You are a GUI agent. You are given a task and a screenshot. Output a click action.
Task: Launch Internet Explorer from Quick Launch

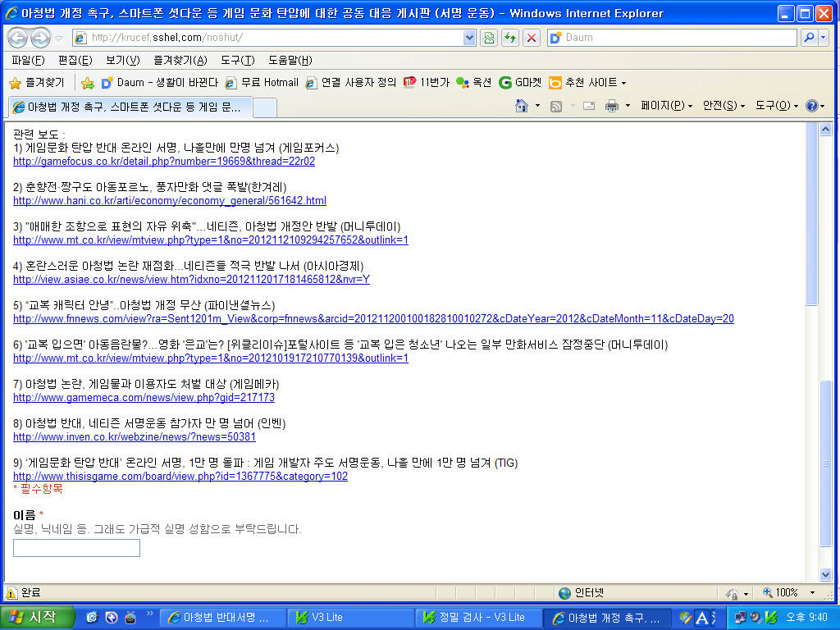pos(92,618)
